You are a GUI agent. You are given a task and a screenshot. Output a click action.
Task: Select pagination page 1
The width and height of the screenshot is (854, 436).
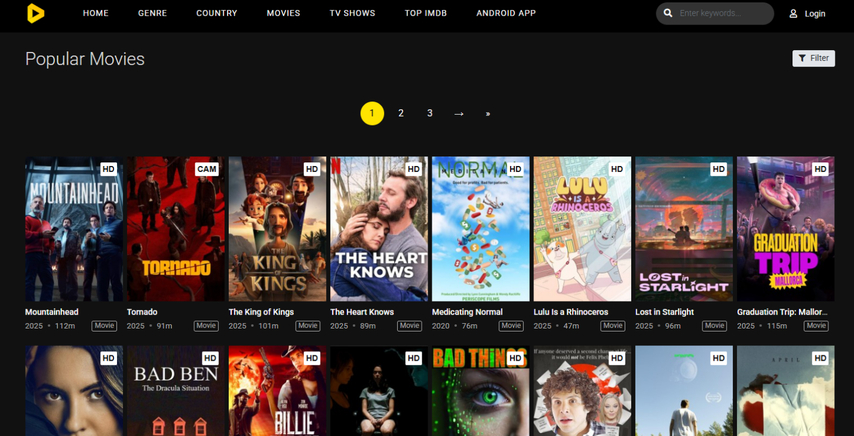(x=372, y=113)
